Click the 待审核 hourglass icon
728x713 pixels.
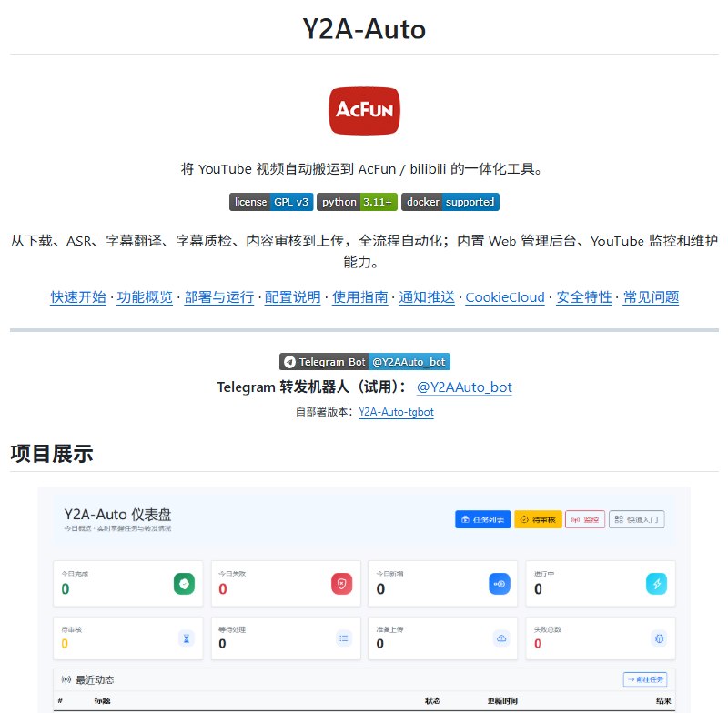click(187, 638)
